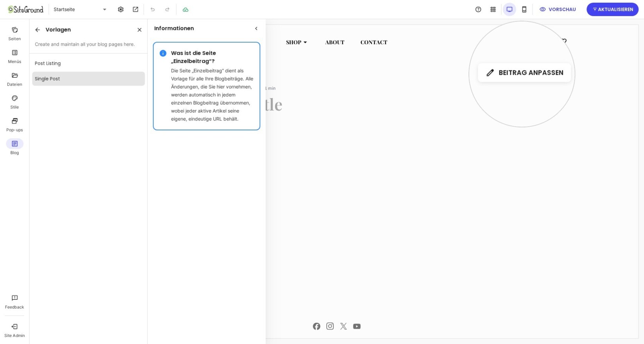Open the Menüs sidebar section

(x=14, y=56)
